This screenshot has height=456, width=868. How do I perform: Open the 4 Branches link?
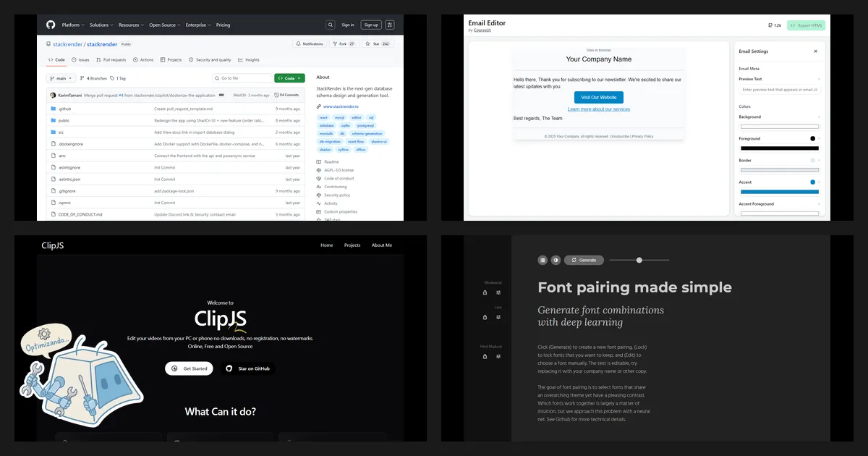[94, 78]
